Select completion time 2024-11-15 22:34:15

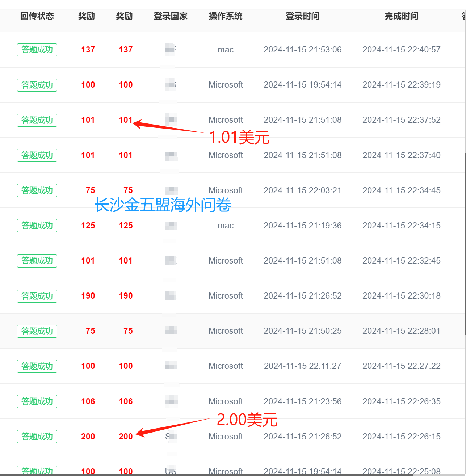coord(402,226)
